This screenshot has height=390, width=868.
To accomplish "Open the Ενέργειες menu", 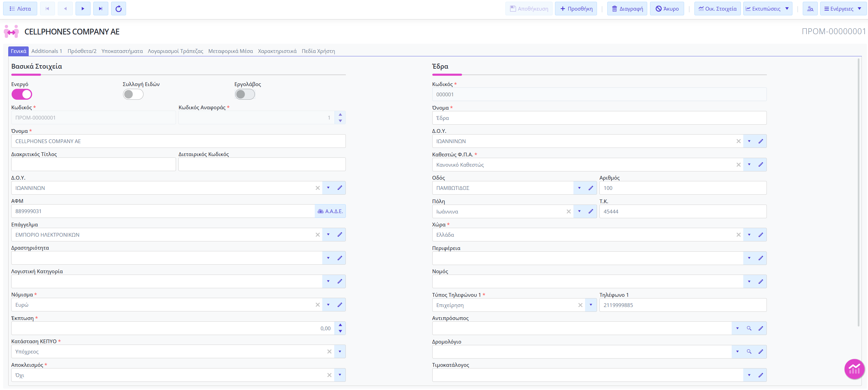I will (843, 9).
